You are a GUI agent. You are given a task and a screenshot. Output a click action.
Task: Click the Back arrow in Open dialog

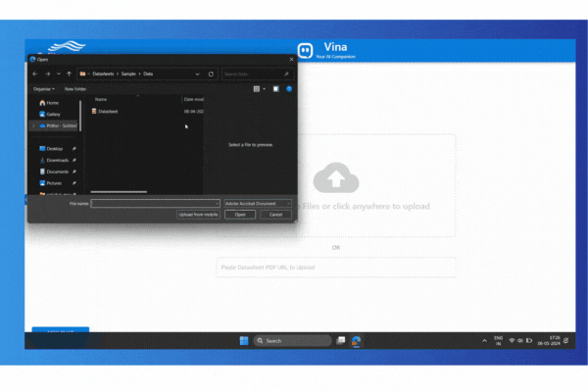pos(35,73)
